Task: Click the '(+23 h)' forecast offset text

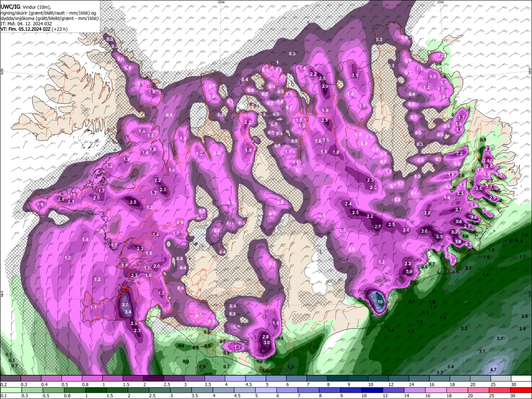Action: [60, 29]
